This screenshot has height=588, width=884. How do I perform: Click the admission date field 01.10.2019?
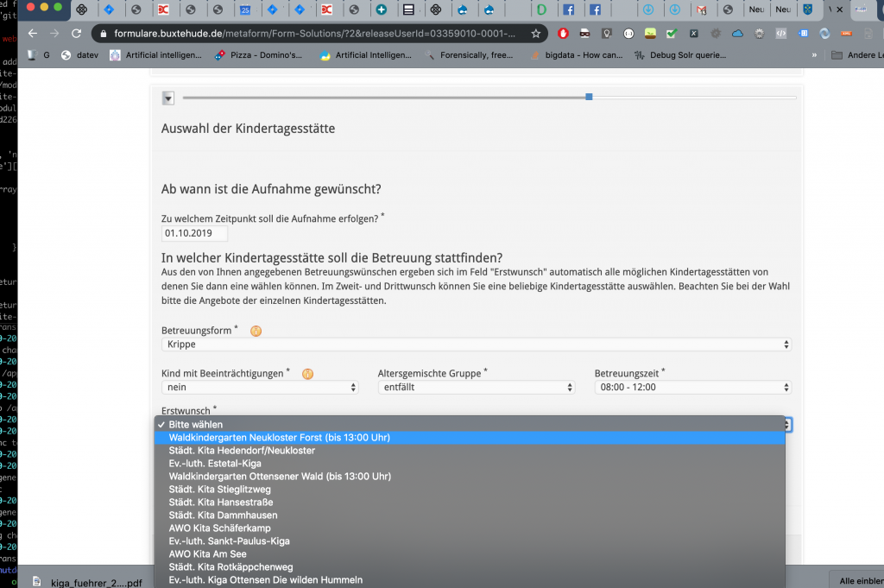tap(194, 233)
